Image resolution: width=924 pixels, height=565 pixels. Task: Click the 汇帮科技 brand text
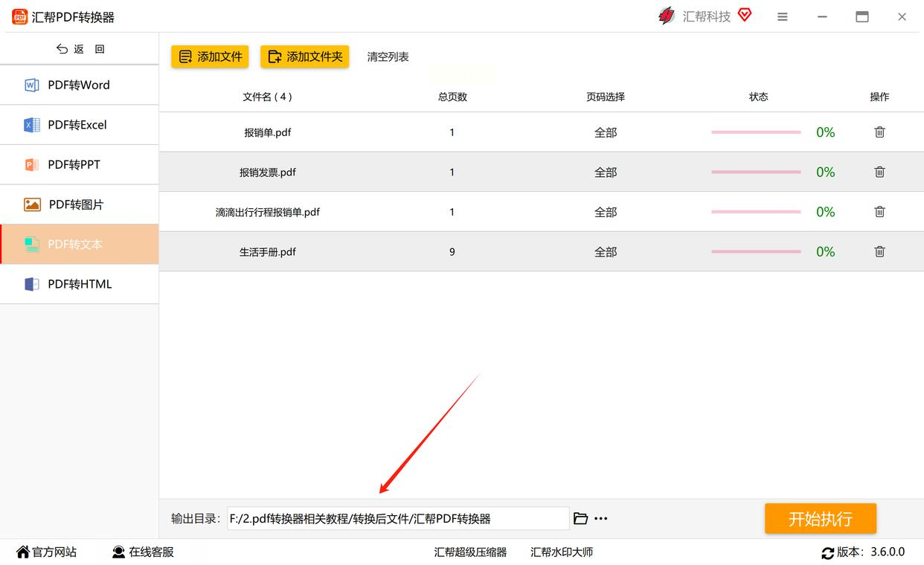coord(707,16)
